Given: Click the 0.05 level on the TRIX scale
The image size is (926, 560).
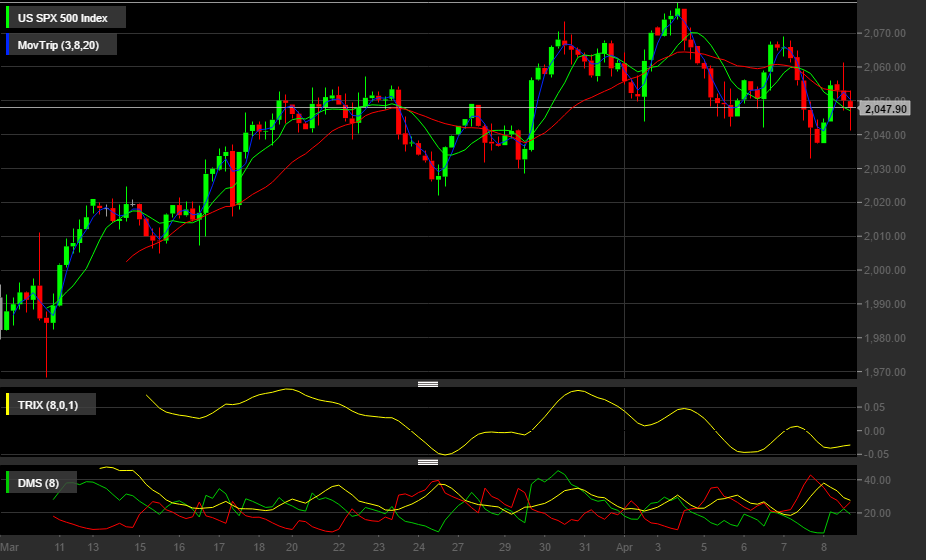Looking at the screenshot, I should tap(874, 407).
